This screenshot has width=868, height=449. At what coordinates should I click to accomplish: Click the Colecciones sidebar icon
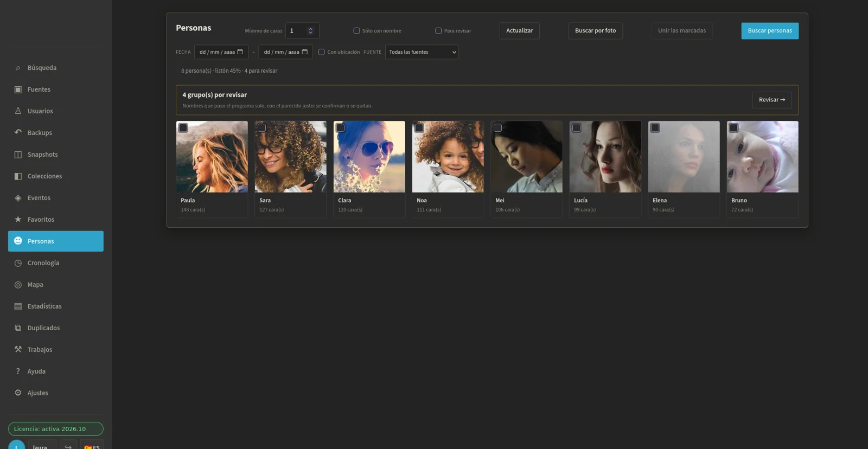[18, 176]
